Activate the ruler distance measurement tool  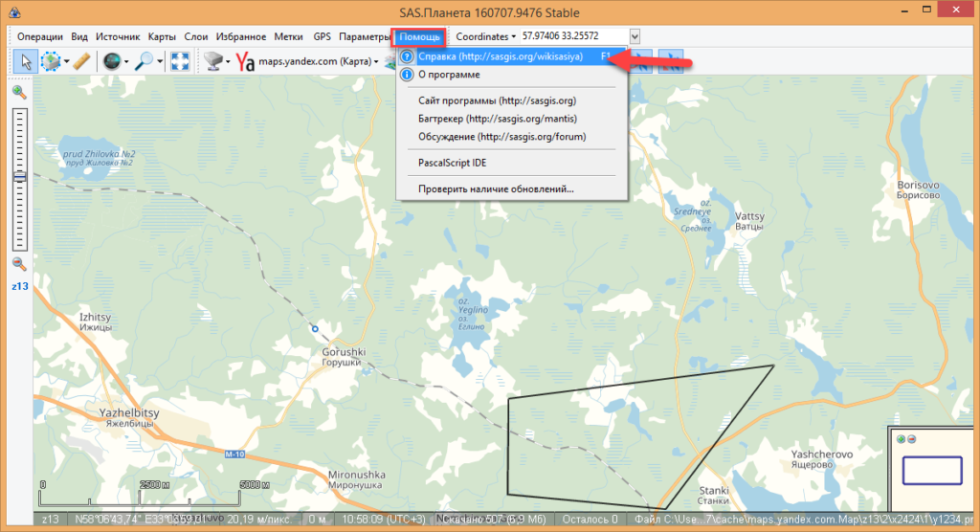point(82,61)
